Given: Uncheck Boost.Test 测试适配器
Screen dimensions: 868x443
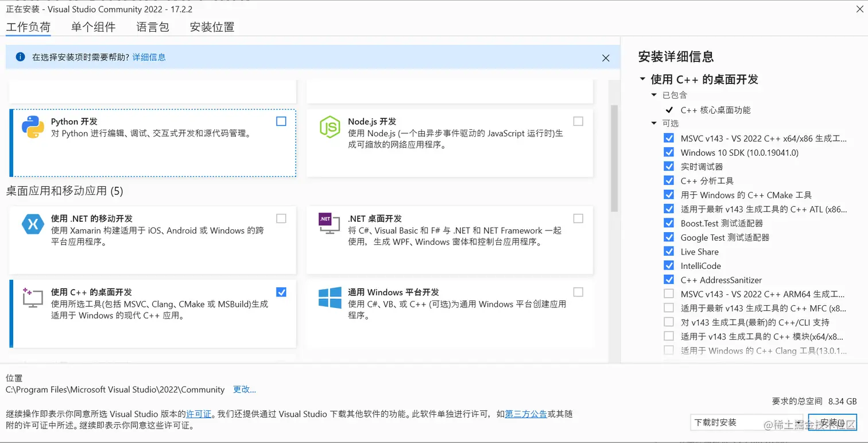Looking at the screenshot, I should click(x=669, y=223).
